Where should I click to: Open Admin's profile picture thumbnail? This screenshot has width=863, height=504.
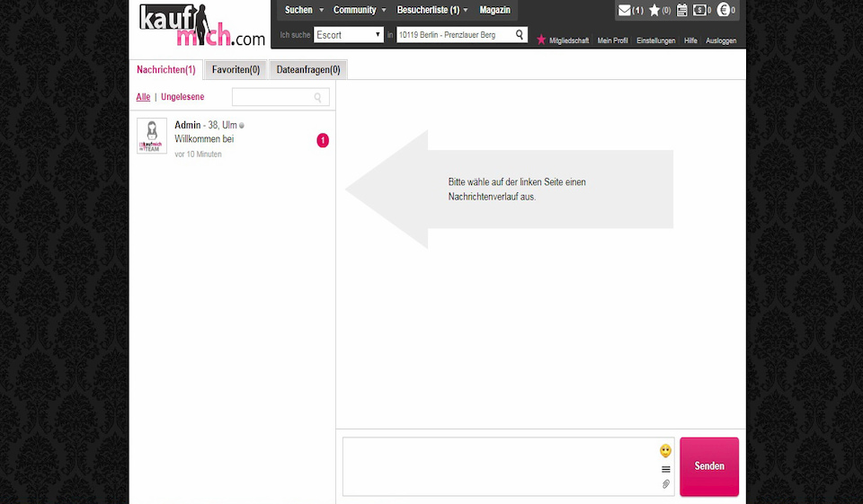click(x=152, y=136)
